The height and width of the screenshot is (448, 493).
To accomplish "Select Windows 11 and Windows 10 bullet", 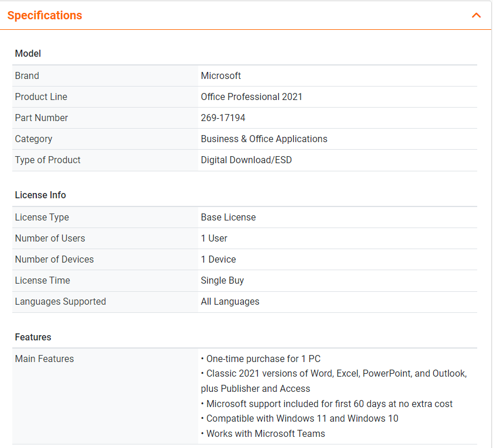I will [299, 418].
